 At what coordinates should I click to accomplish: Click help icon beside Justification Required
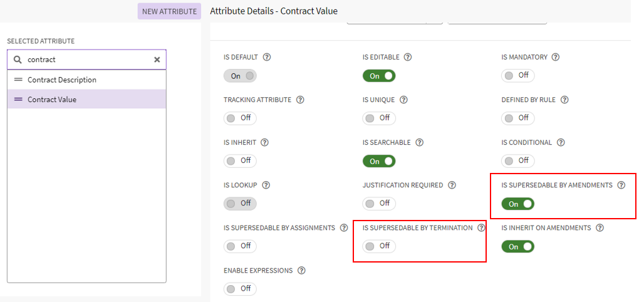click(x=452, y=185)
